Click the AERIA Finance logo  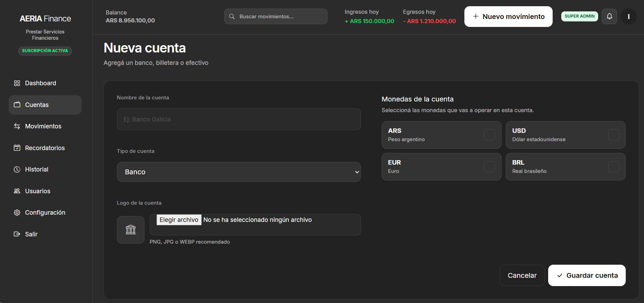pyautogui.click(x=45, y=19)
